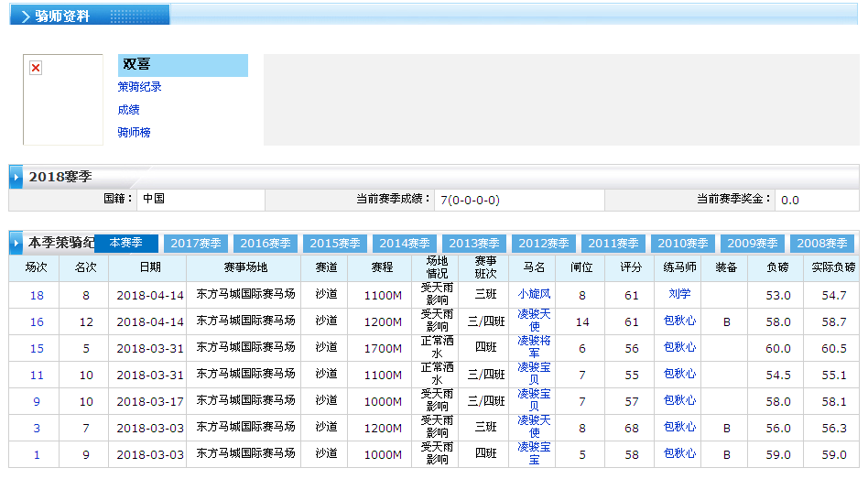Go to the 骑师榜 link
The height and width of the screenshot is (479, 868).
pyautogui.click(x=134, y=133)
